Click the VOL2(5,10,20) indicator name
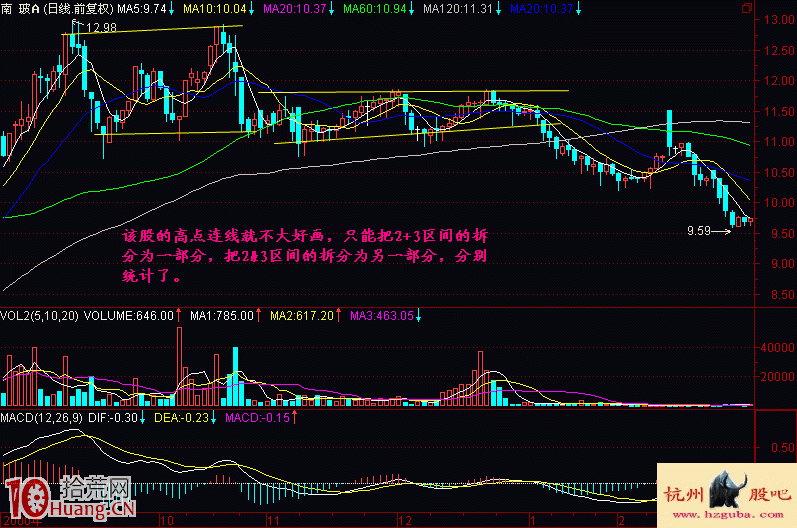Image resolution: width=797 pixels, height=528 pixels. point(40,316)
